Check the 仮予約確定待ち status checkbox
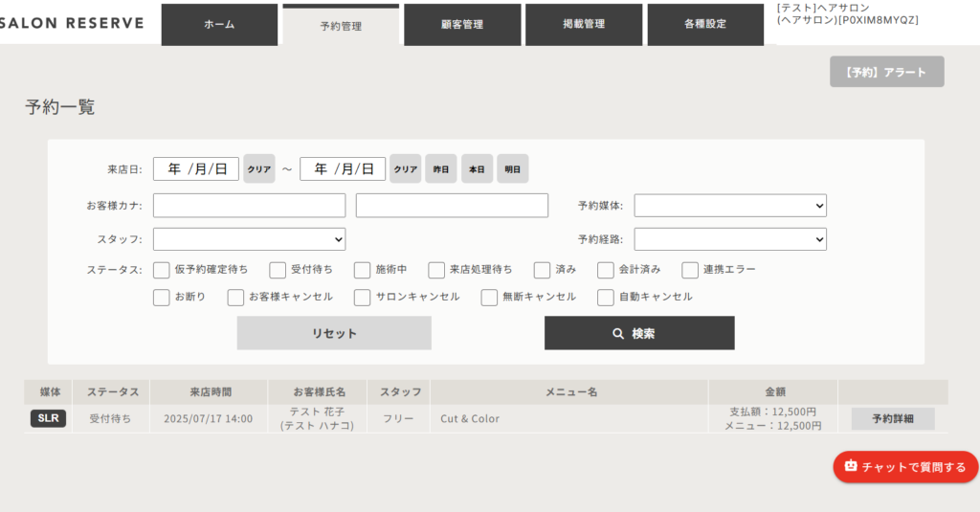980x512 pixels. tap(162, 270)
